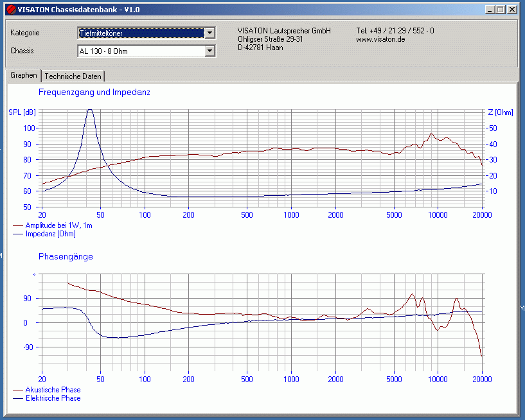Click the www.visaton.de text
The height and width of the screenshot is (420, 525).
[380, 39]
